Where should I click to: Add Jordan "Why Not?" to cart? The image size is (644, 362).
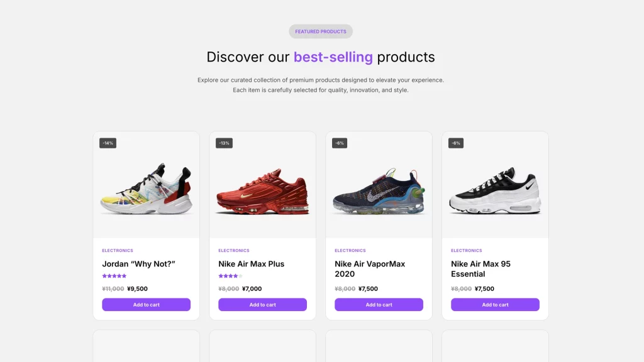coord(146,305)
